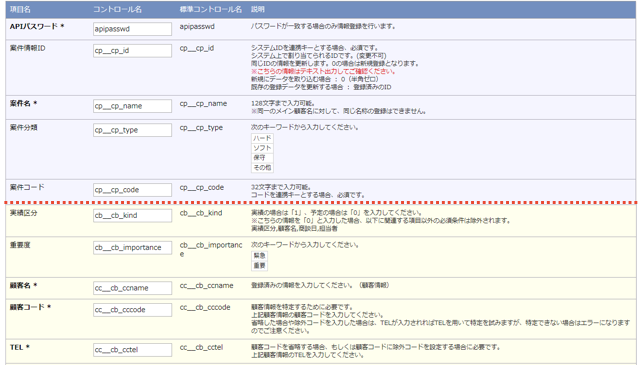Click the パスワードが一致する場合のみ description
640x366 pixels.
(x=323, y=27)
